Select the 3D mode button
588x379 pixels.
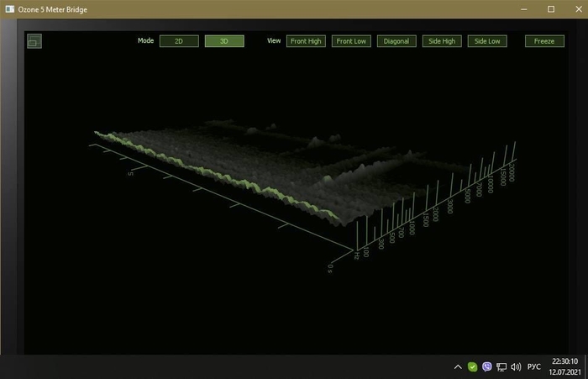click(x=224, y=41)
